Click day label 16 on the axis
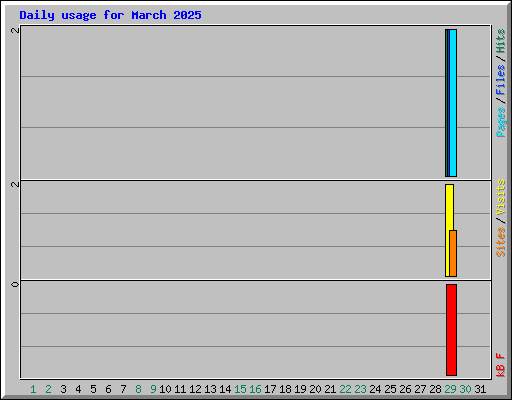 (x=255, y=389)
